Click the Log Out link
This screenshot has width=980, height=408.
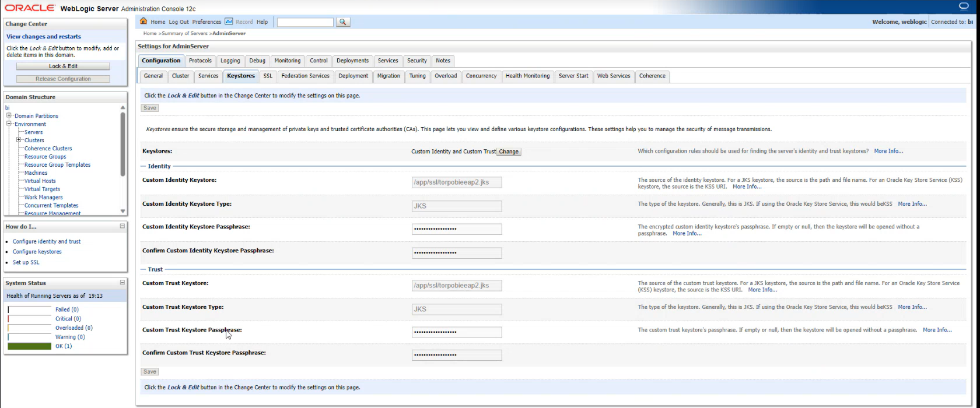pos(178,22)
